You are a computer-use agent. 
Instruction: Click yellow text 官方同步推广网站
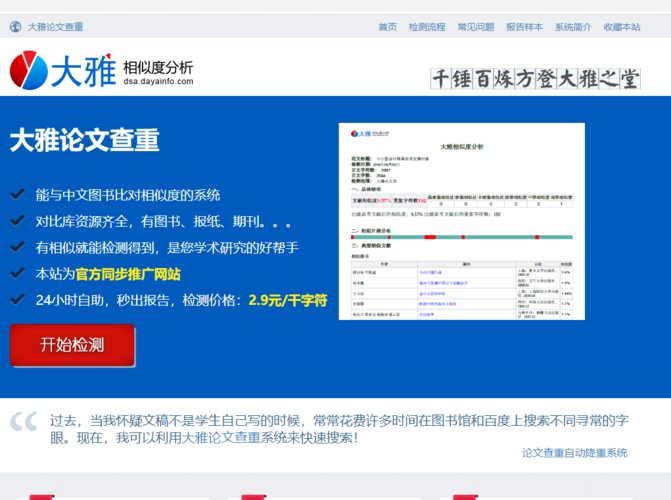(128, 274)
